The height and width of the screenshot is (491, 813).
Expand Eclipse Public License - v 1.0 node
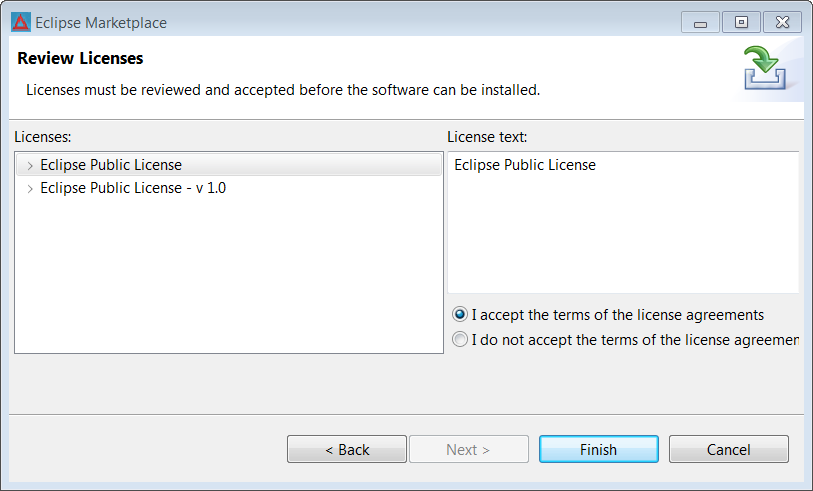(30, 189)
